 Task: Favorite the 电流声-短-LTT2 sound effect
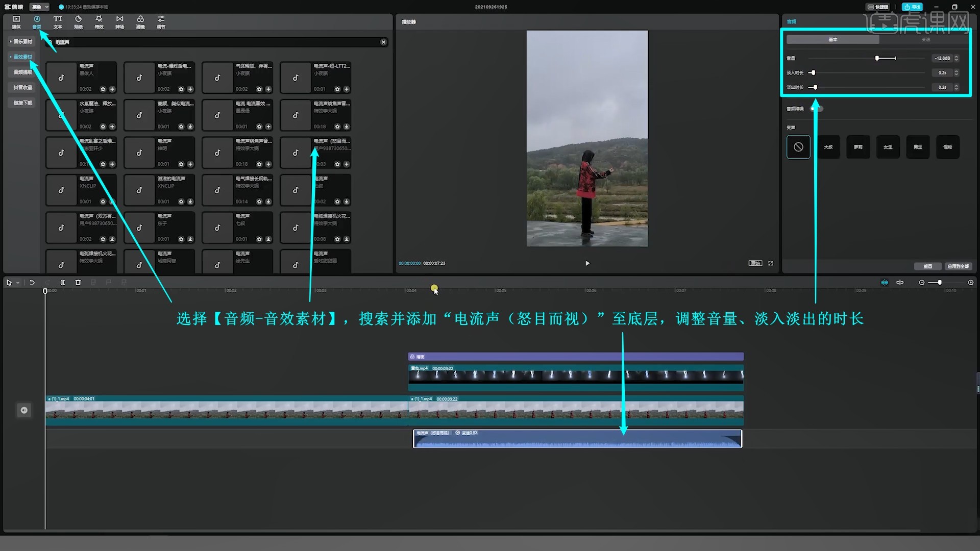(337, 89)
